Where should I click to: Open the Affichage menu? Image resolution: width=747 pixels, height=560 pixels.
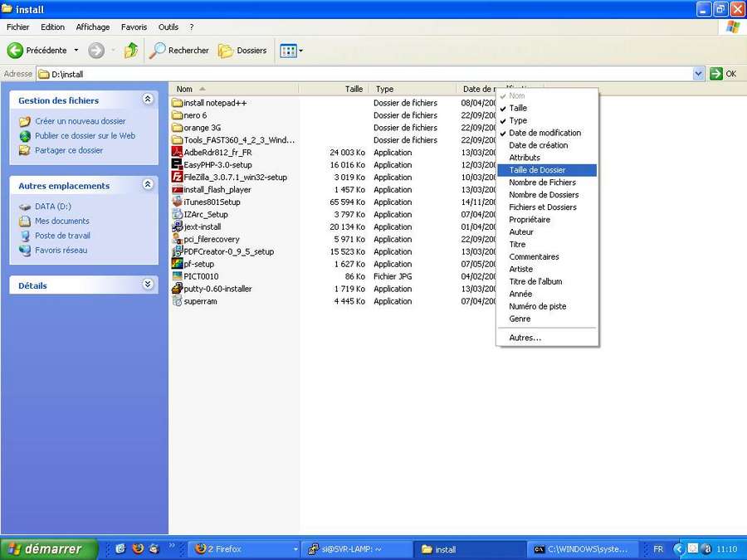[92, 27]
